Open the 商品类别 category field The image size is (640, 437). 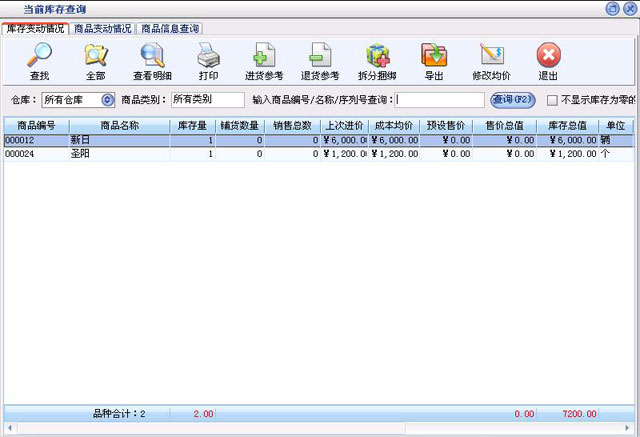point(207,100)
